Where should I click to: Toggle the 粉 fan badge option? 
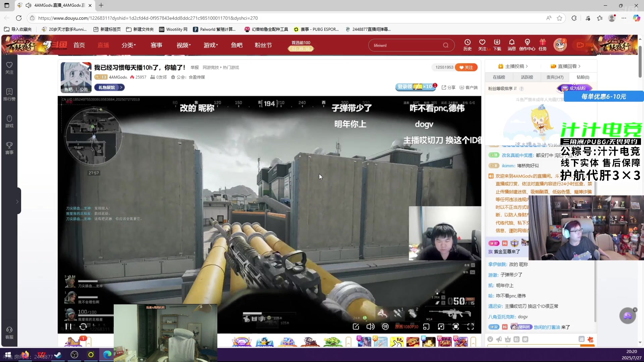(517, 339)
